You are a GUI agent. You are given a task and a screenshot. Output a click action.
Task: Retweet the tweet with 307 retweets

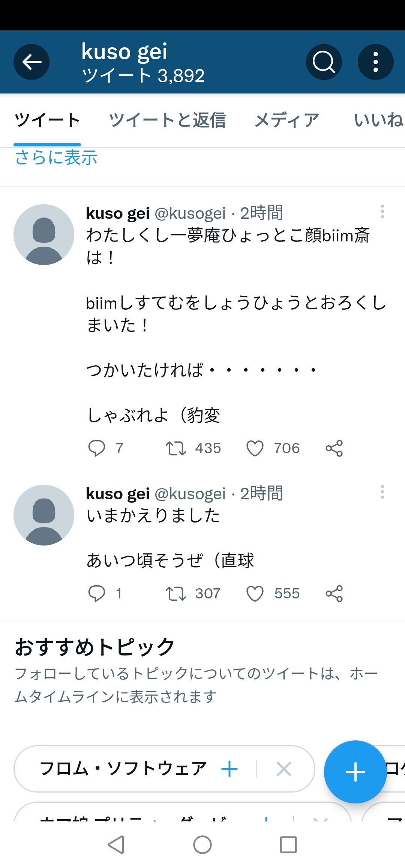[176, 594]
